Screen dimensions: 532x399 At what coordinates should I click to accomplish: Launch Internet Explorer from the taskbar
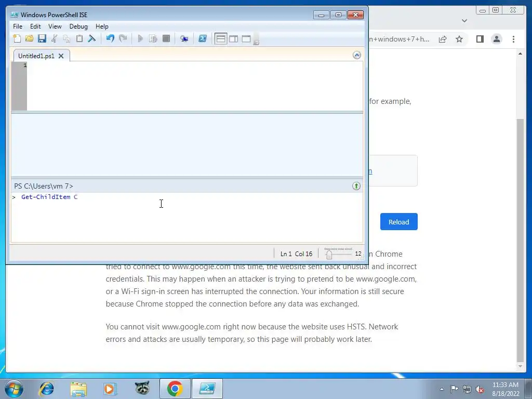pyautogui.click(x=46, y=389)
